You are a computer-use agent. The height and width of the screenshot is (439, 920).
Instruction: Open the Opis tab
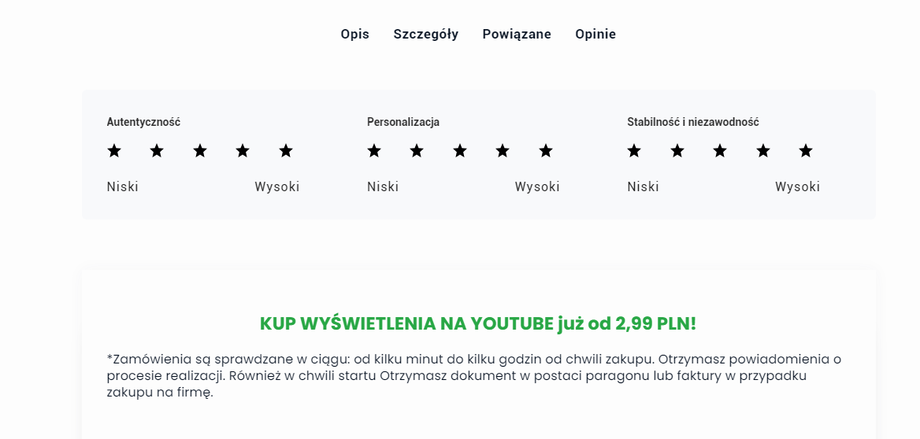point(355,34)
